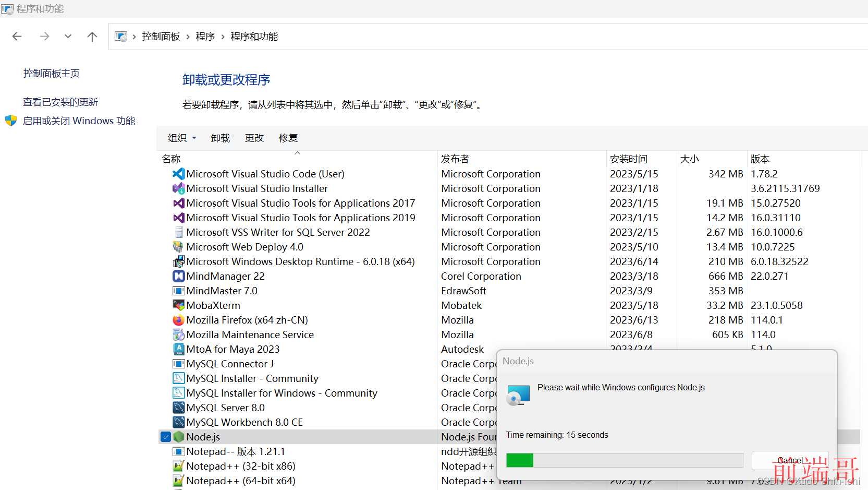Click the Windows features shield icon
This screenshot has width=868, height=490.
coord(11,121)
